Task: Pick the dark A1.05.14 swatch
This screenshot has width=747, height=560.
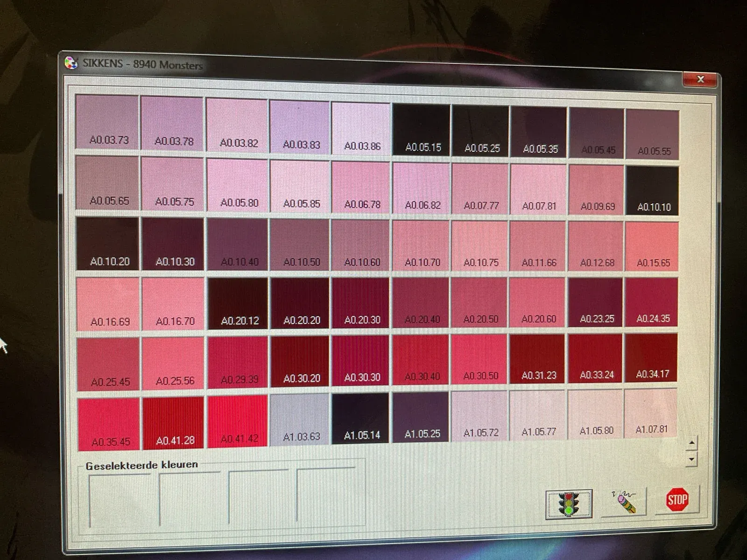Action: [361, 419]
